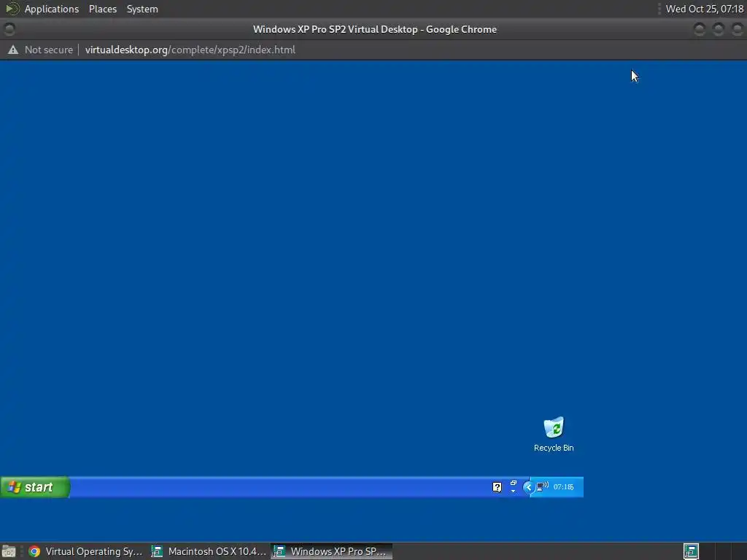The height and width of the screenshot is (560, 747).
Task: Click the Applications menu logo icon
Action: [x=12, y=9]
